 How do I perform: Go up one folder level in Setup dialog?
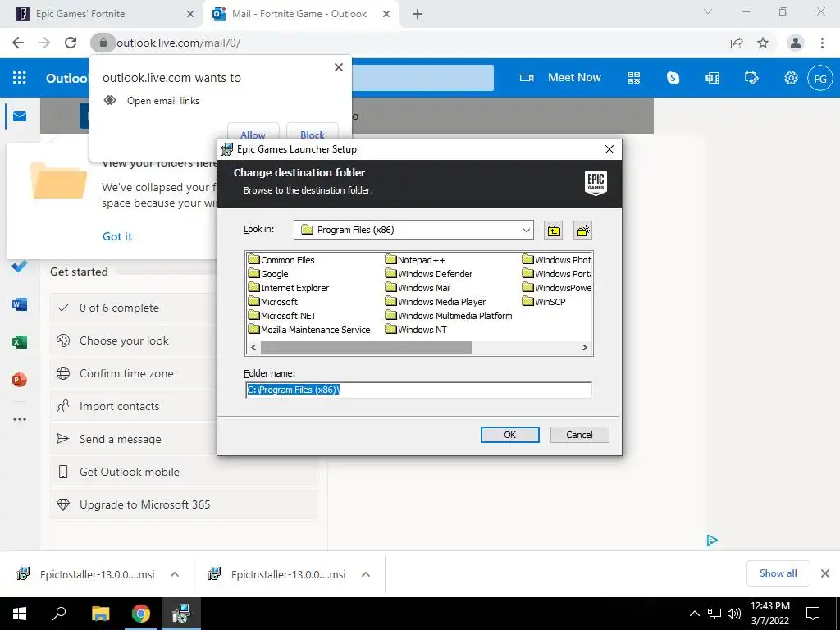(554, 231)
